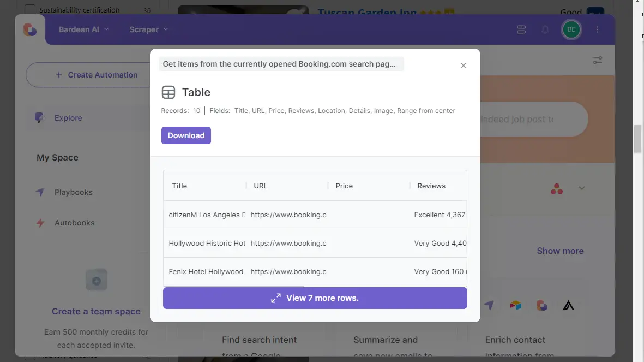Click the Playbooks arrow icon
The width and height of the screenshot is (644, 362).
(40, 192)
